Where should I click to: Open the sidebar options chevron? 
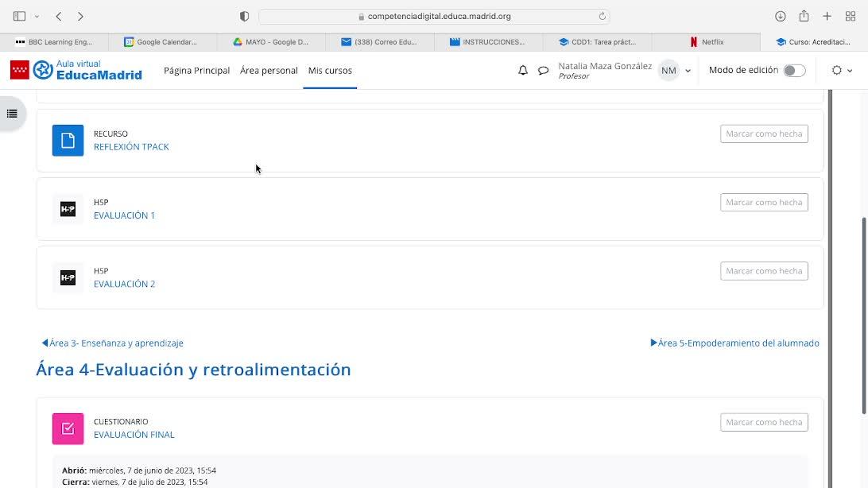[x=37, y=17]
